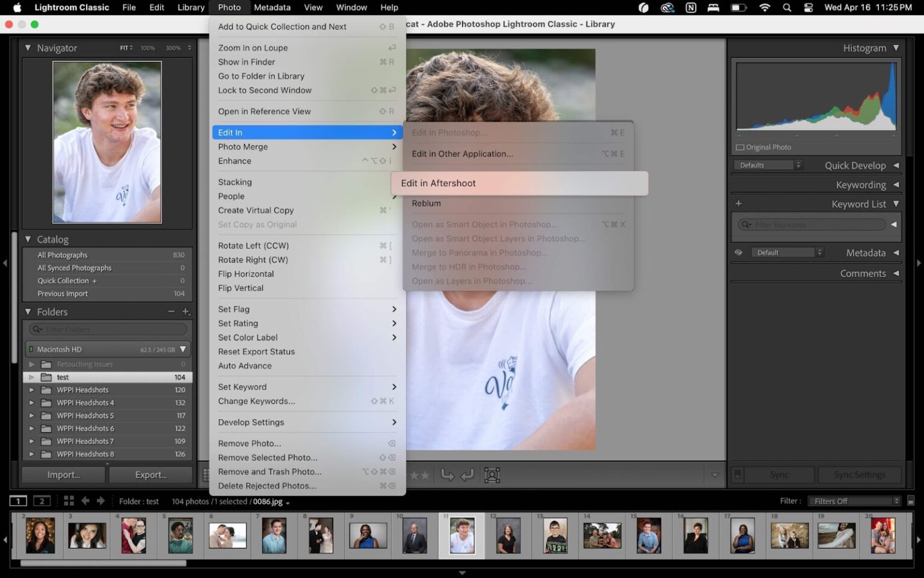The height and width of the screenshot is (578, 924).
Task: Click the Sync Settings button
Action: [860, 474]
